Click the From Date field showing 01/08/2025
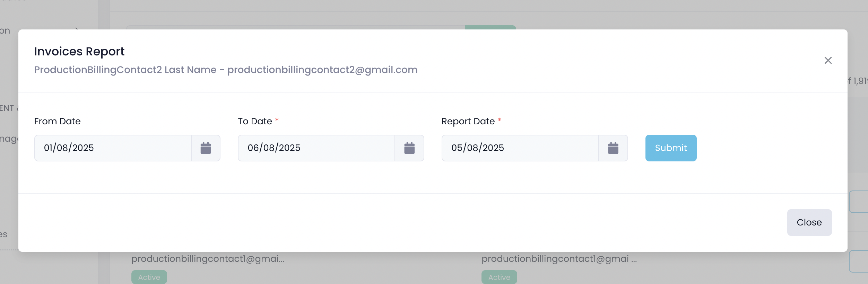 (x=113, y=148)
